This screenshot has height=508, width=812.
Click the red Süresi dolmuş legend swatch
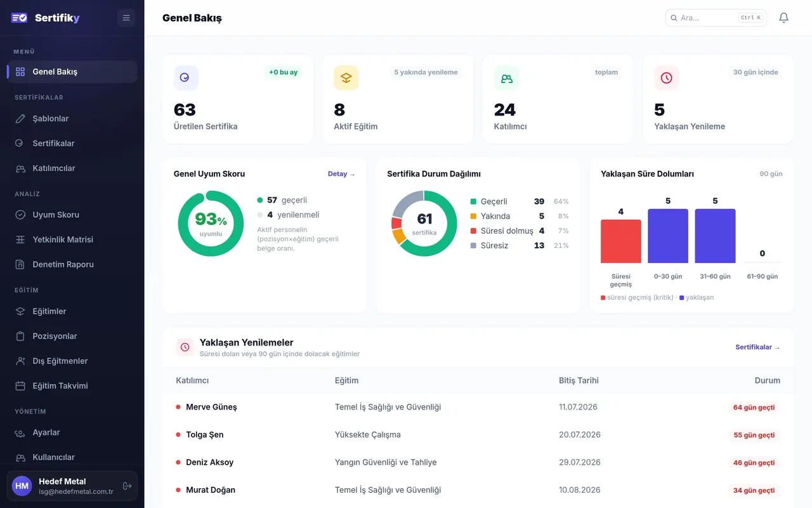pos(473,231)
